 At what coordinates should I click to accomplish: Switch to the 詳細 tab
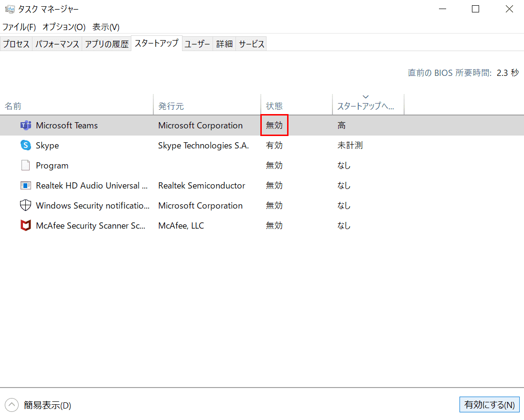click(x=224, y=44)
